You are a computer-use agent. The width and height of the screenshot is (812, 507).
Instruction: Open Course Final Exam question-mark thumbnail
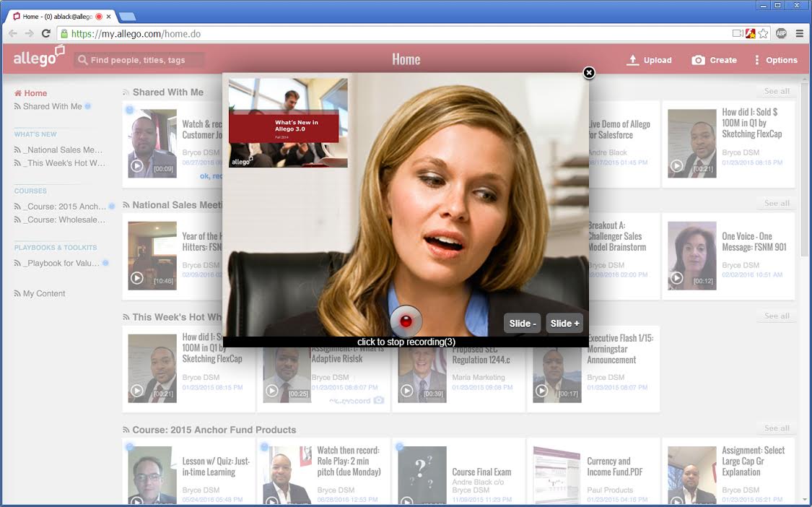coord(422,474)
